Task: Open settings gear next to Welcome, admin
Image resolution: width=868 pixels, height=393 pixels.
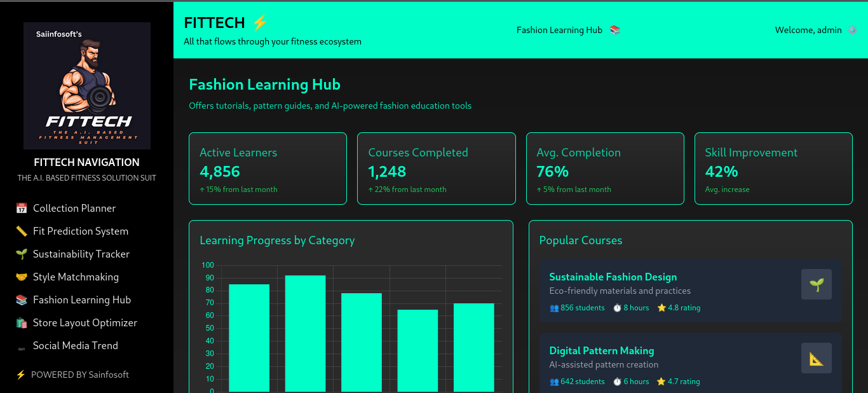Action: (x=852, y=31)
